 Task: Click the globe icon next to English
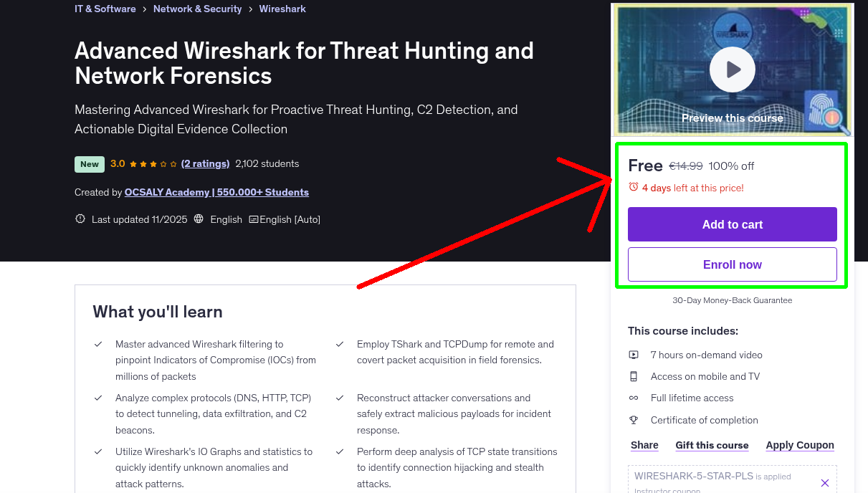pyautogui.click(x=198, y=219)
